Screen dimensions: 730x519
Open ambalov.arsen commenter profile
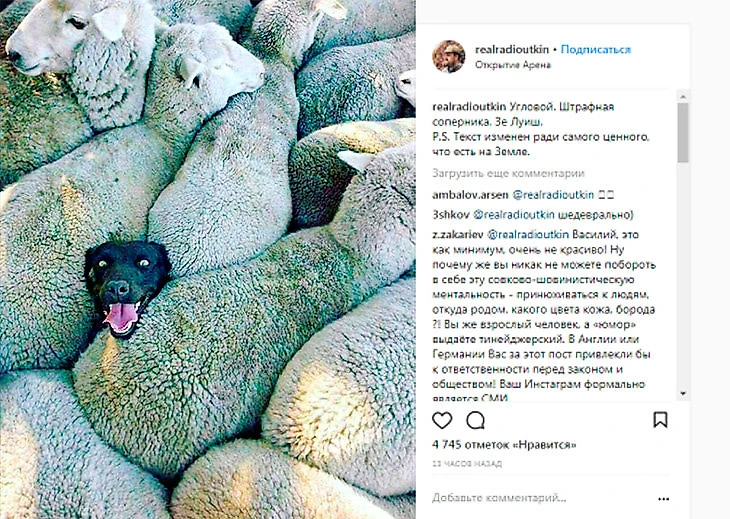pos(470,195)
